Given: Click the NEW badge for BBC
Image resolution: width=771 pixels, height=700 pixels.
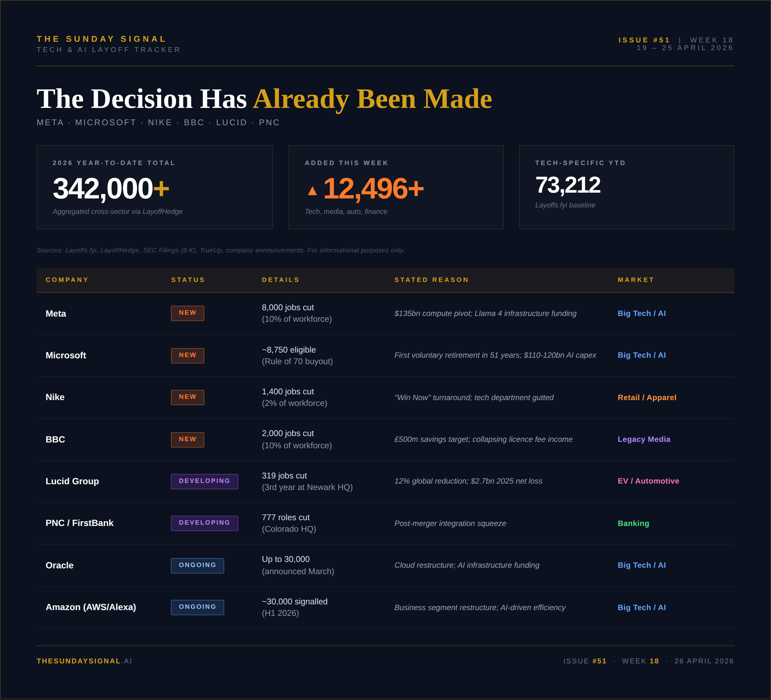Looking at the screenshot, I should [187, 439].
